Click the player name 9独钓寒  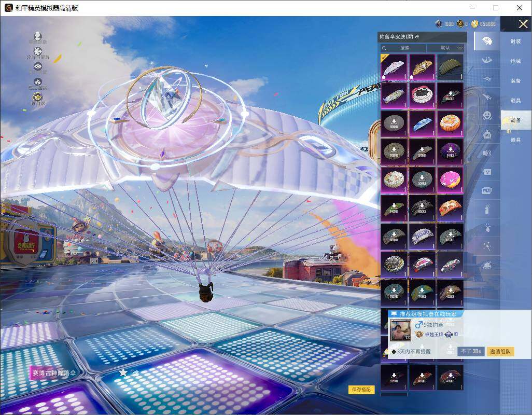coord(433,325)
